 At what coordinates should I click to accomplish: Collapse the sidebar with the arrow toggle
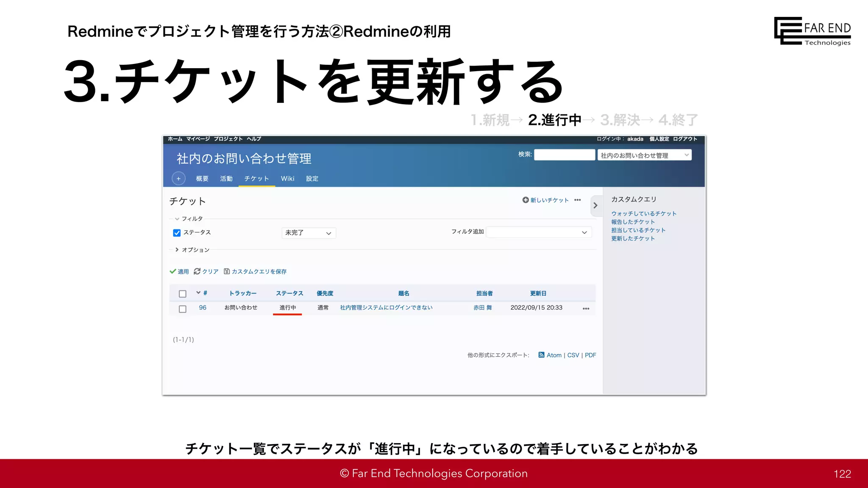point(595,205)
